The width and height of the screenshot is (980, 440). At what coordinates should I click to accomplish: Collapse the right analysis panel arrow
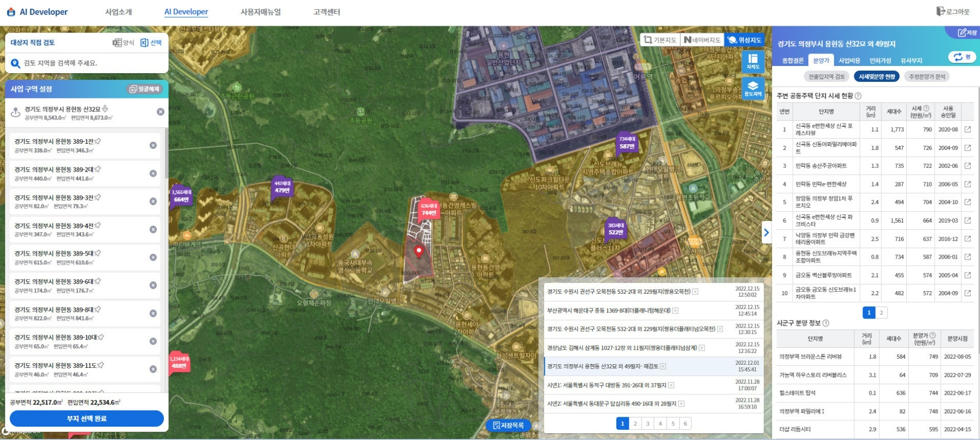[x=766, y=232]
